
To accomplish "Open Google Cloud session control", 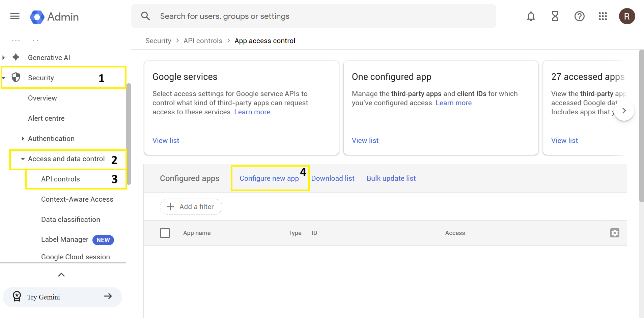I will 76,257.
